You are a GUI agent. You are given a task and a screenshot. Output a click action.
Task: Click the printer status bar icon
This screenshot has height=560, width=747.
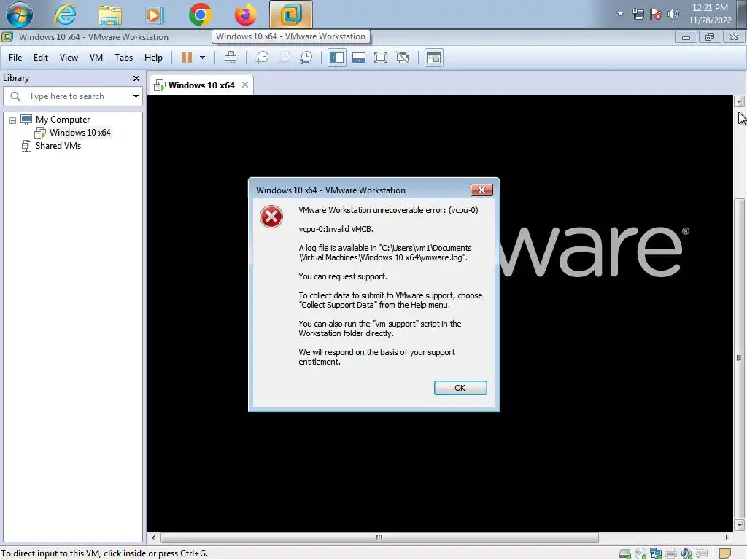coord(671,553)
